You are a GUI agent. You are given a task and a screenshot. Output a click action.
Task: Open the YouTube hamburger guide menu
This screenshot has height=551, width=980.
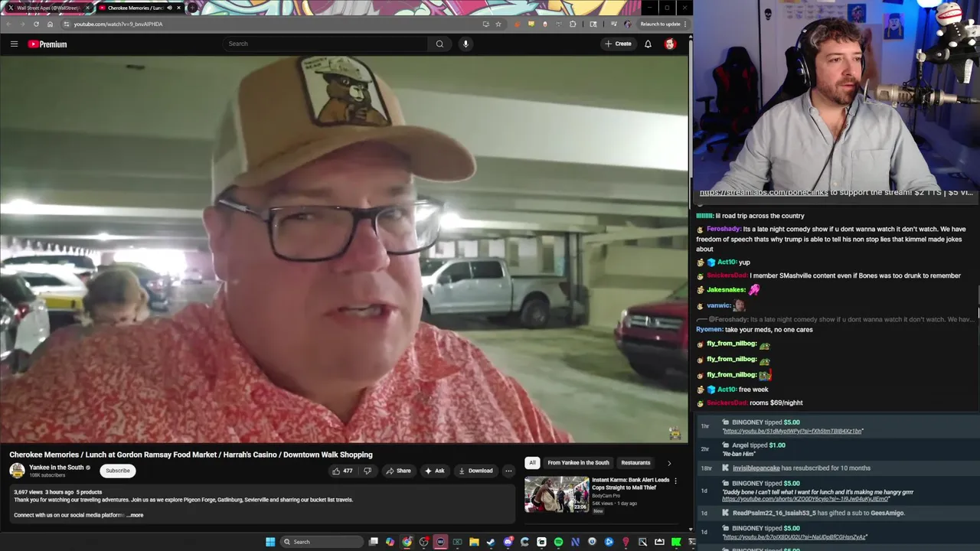pos(14,44)
